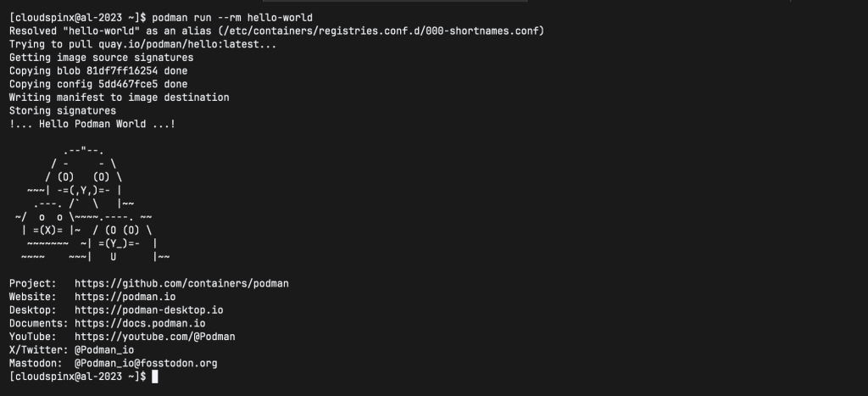Image resolution: width=868 pixels, height=396 pixels.
Task: Click the block cursor at the bottom prompt
Action: pyautogui.click(x=154, y=376)
